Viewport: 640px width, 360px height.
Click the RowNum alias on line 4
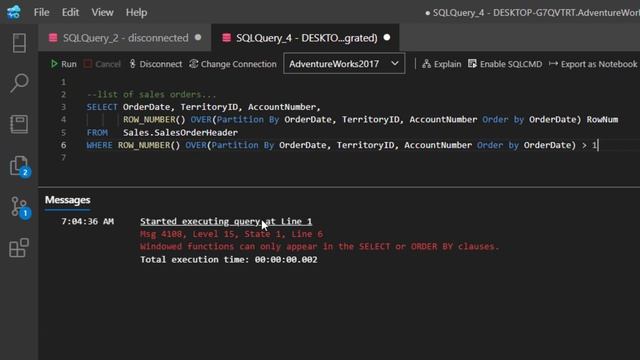click(602, 120)
